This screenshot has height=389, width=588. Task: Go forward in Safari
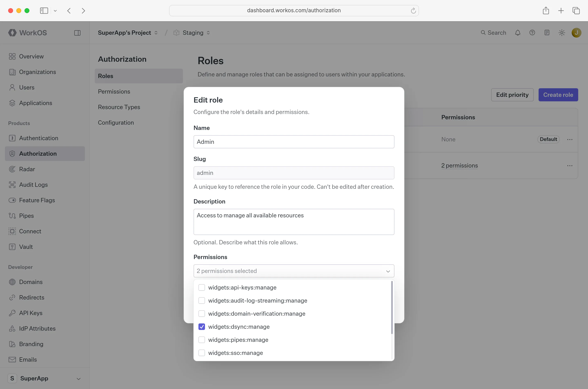coord(83,11)
